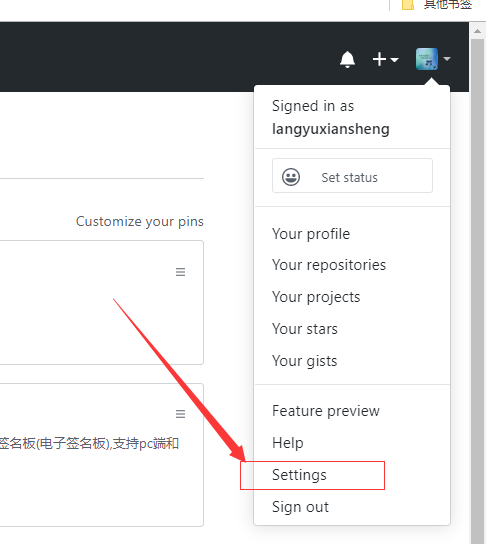Viewport: 486px width, 544px height.
Task: Click the scrollbar up arrow
Action: pyautogui.click(x=477, y=31)
